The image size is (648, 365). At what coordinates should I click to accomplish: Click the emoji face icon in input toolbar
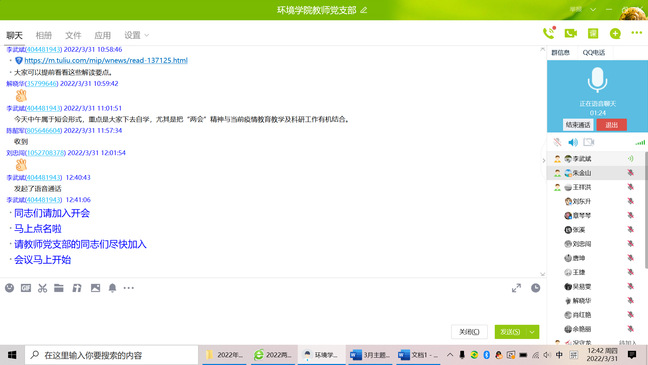[x=10, y=288]
